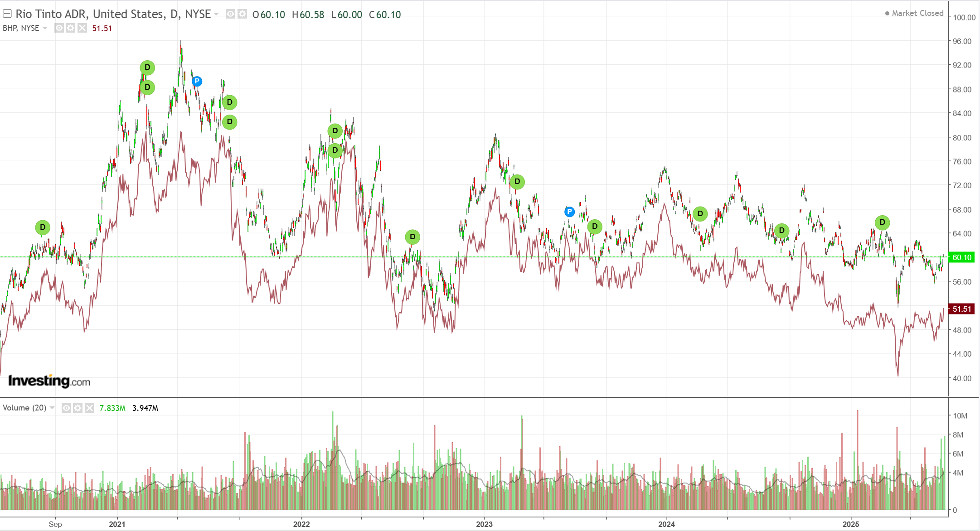
Task: Open Rio Tinto ADR series settings gear
Action: pos(243,14)
